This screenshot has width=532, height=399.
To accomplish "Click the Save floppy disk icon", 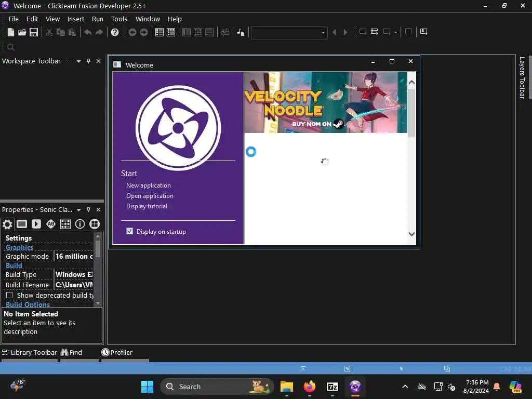I will coord(34,32).
